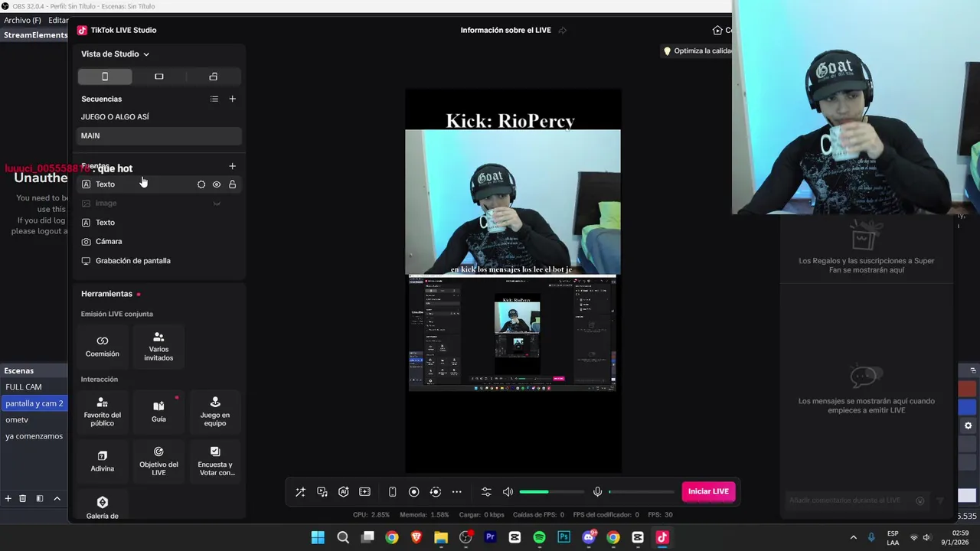980x551 pixels.
Task: Toggle visibility of the first Texto source
Action: tap(217, 184)
